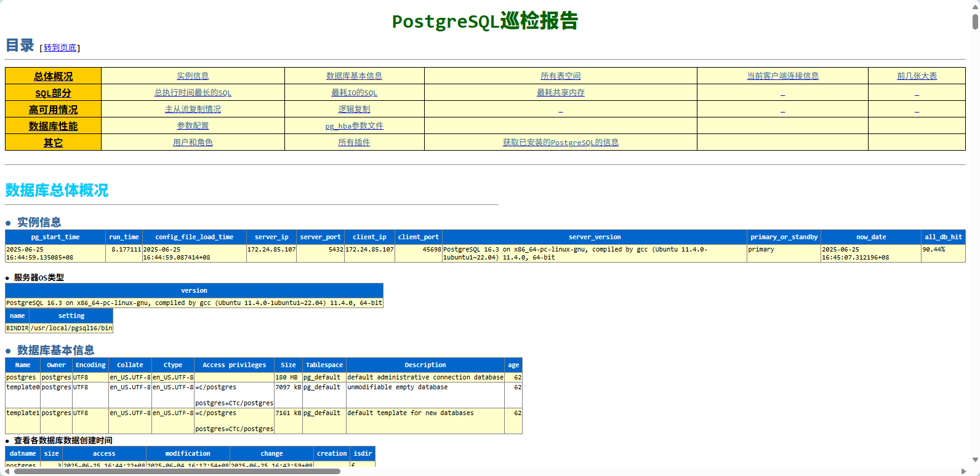Select the 180 MB size cell
The height and width of the screenshot is (476, 980).
tap(288, 377)
